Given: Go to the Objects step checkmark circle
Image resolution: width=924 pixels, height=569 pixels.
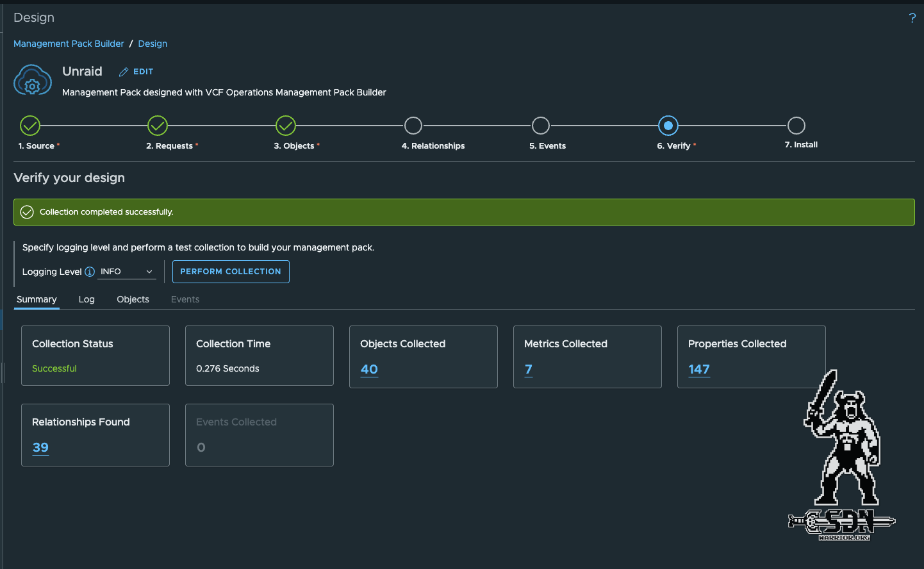Looking at the screenshot, I should [x=286, y=126].
